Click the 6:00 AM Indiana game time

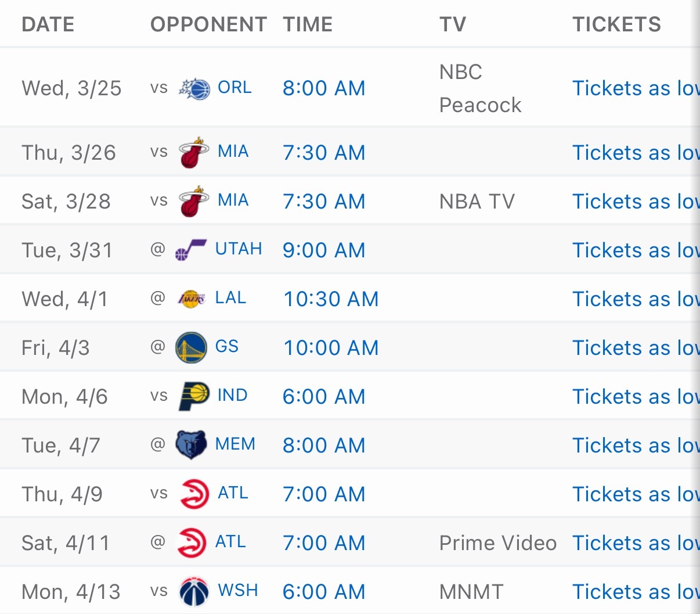coord(324,397)
